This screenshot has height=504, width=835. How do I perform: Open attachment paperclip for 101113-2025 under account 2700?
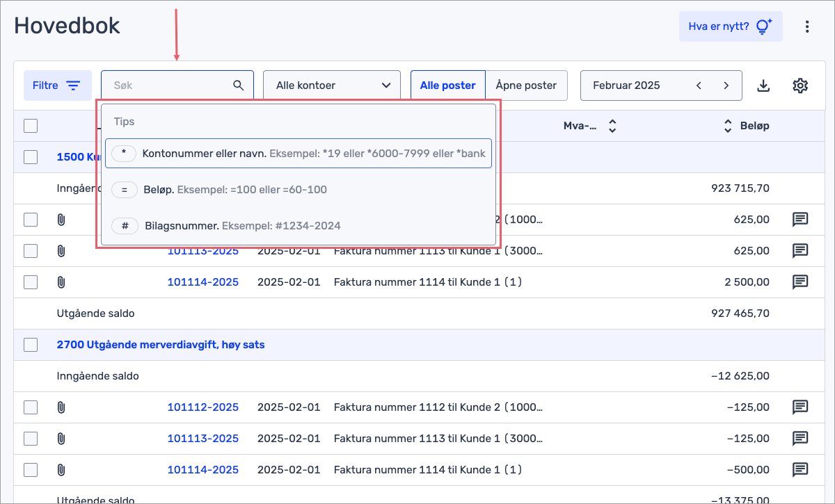(61, 439)
